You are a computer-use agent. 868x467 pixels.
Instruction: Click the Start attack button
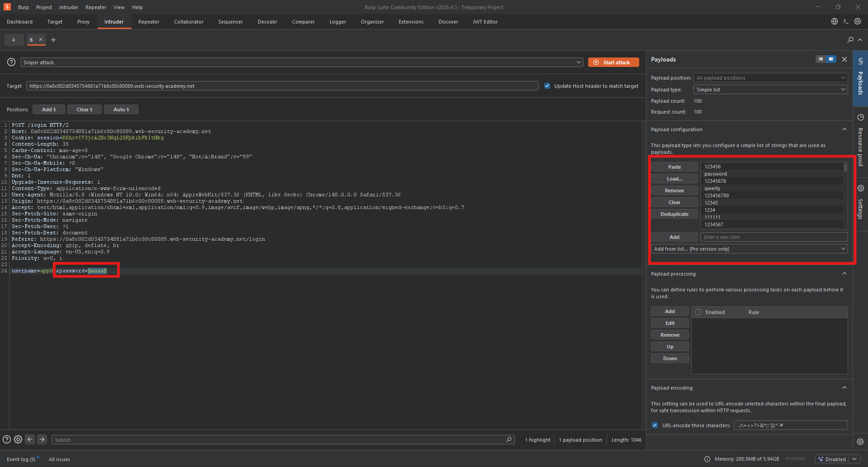click(613, 62)
